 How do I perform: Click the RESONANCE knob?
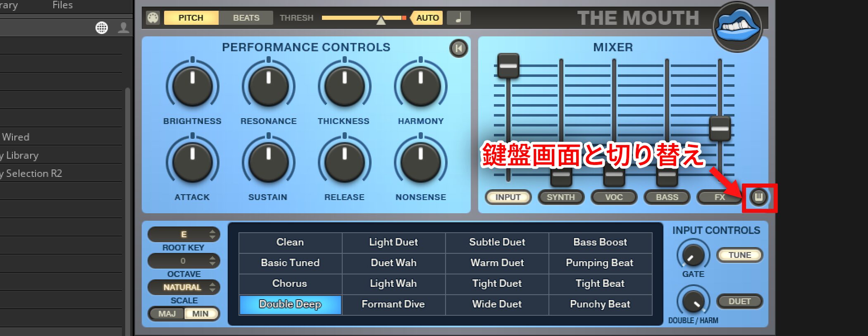pos(268,86)
